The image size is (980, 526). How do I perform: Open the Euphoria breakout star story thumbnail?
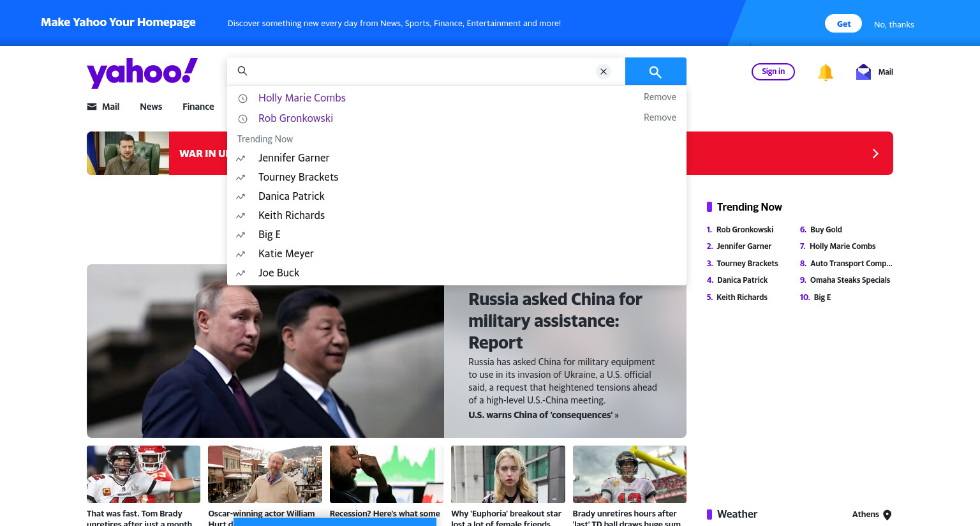[x=508, y=474]
